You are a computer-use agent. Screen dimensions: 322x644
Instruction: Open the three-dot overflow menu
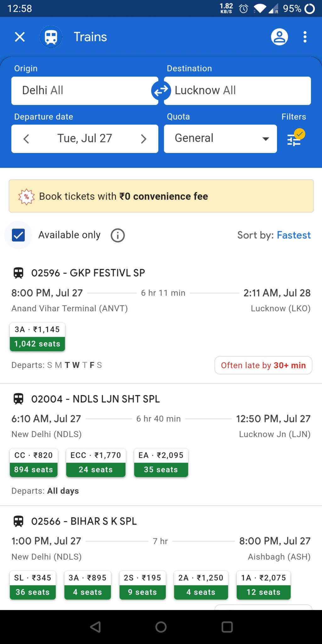tap(304, 37)
